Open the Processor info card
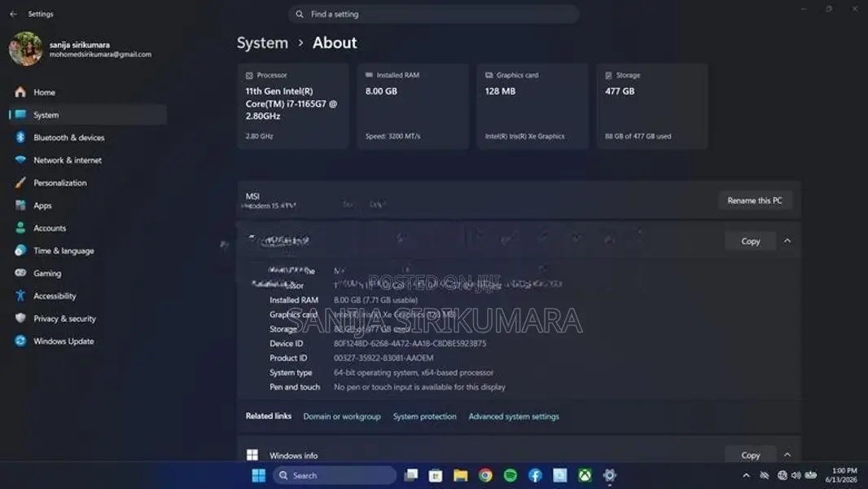 tap(293, 106)
